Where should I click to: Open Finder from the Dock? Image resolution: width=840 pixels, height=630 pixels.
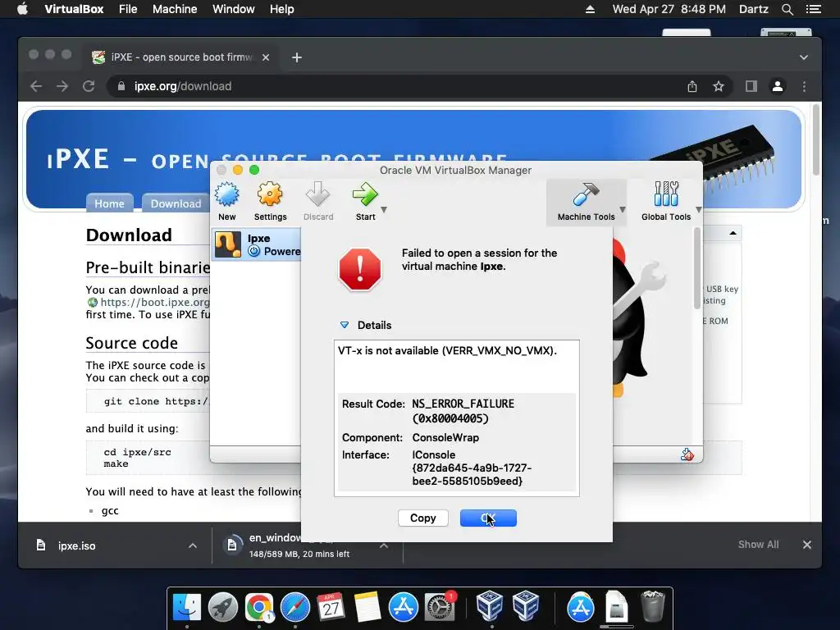coord(186,607)
